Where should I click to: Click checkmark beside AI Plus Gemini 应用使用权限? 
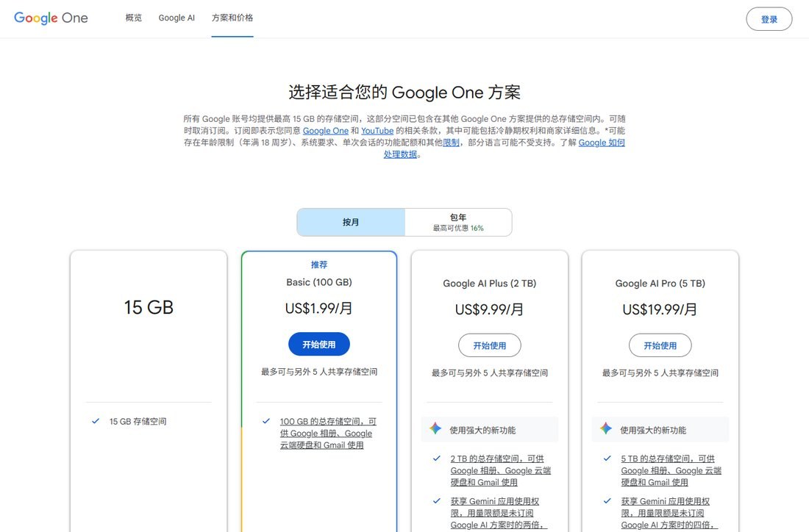(437, 500)
